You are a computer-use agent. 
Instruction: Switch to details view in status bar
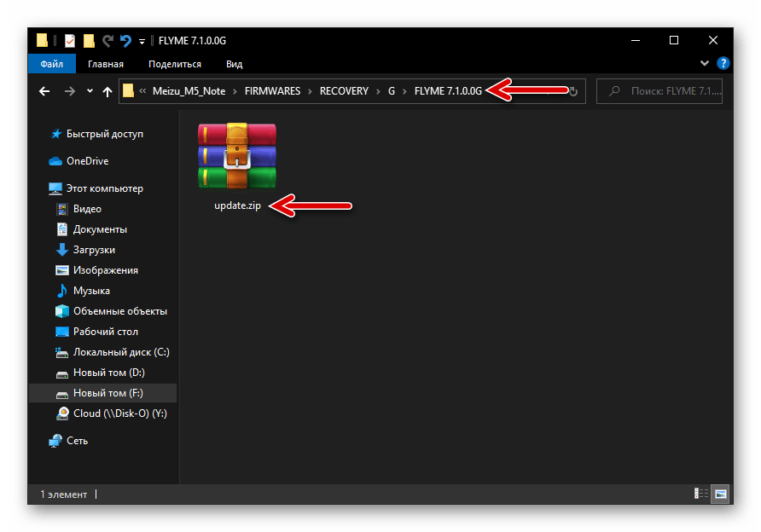click(700, 494)
